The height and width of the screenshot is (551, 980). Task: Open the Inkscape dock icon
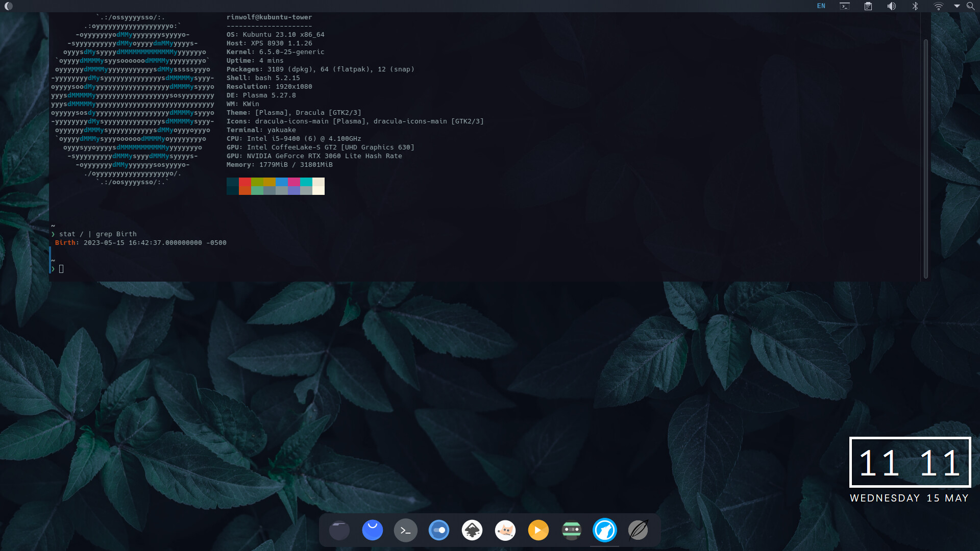[x=472, y=530]
